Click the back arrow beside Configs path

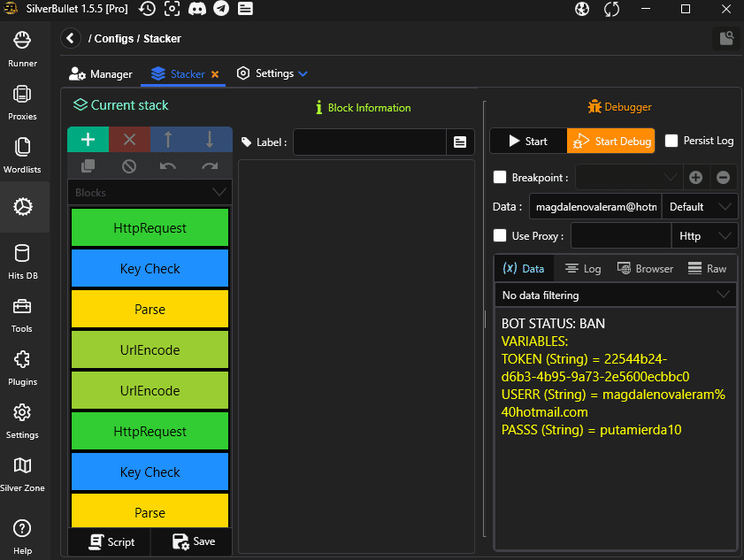pos(71,38)
